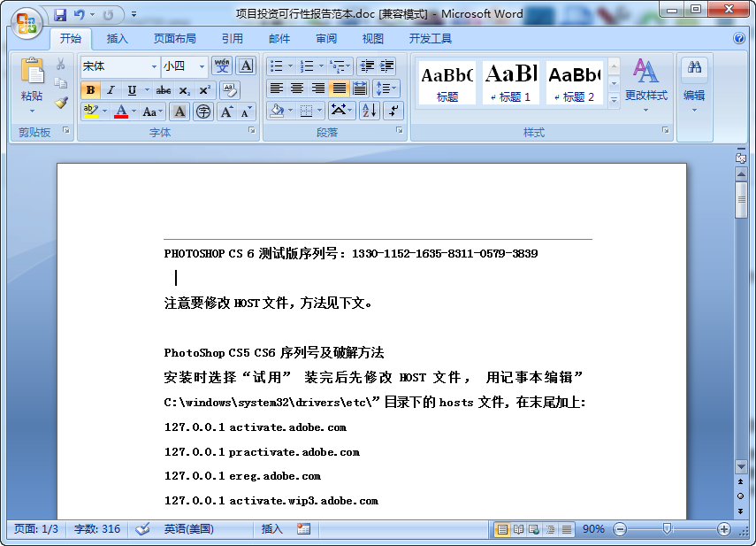
Task: Align text right
Action: 318,88
